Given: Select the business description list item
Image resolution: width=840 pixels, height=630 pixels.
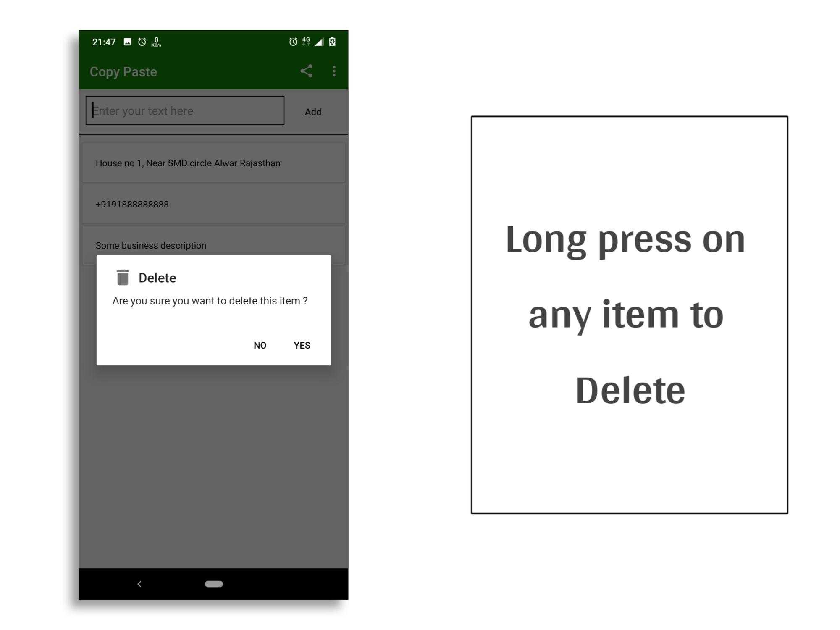Looking at the screenshot, I should pyautogui.click(x=214, y=246).
